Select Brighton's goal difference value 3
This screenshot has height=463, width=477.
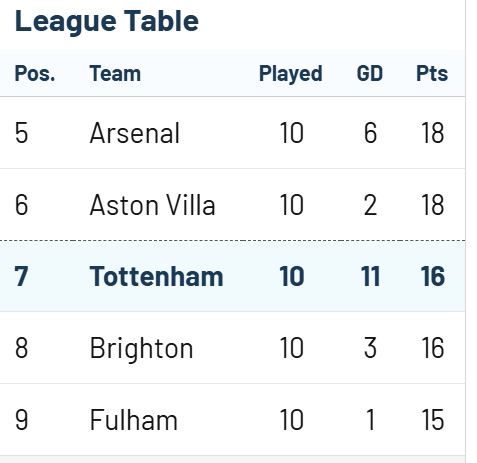point(370,348)
